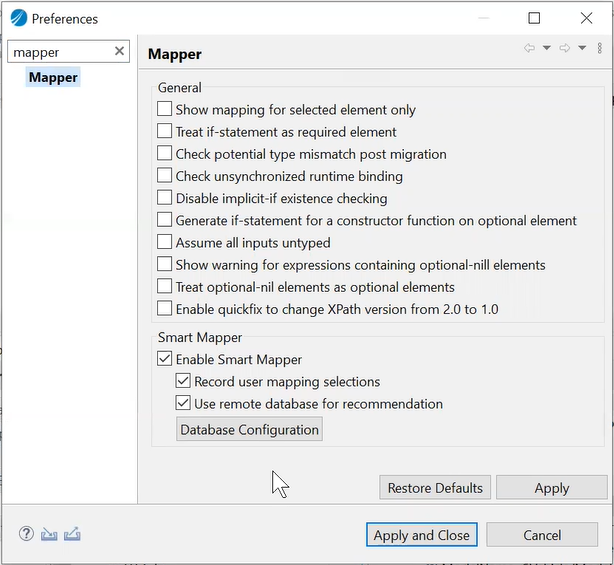Go back using the left arrow icon
Screen dimensions: 614x565
point(529,48)
